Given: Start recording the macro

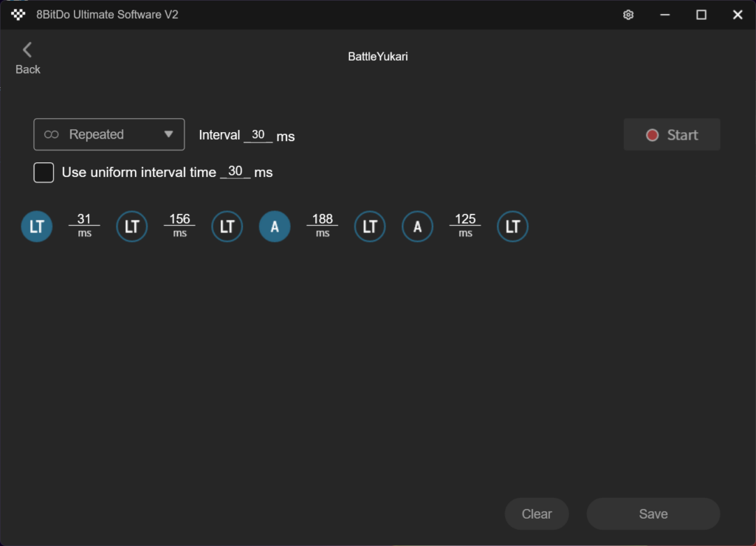Looking at the screenshot, I should pyautogui.click(x=671, y=135).
